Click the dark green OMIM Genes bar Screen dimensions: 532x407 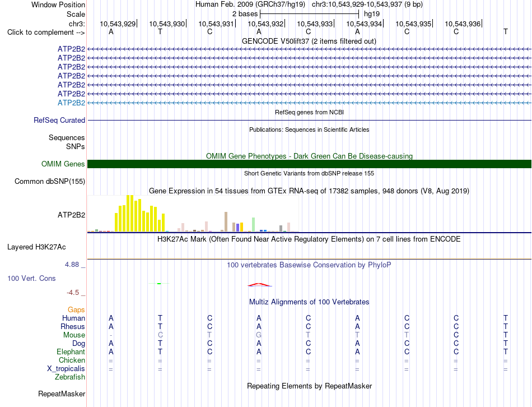click(309, 164)
